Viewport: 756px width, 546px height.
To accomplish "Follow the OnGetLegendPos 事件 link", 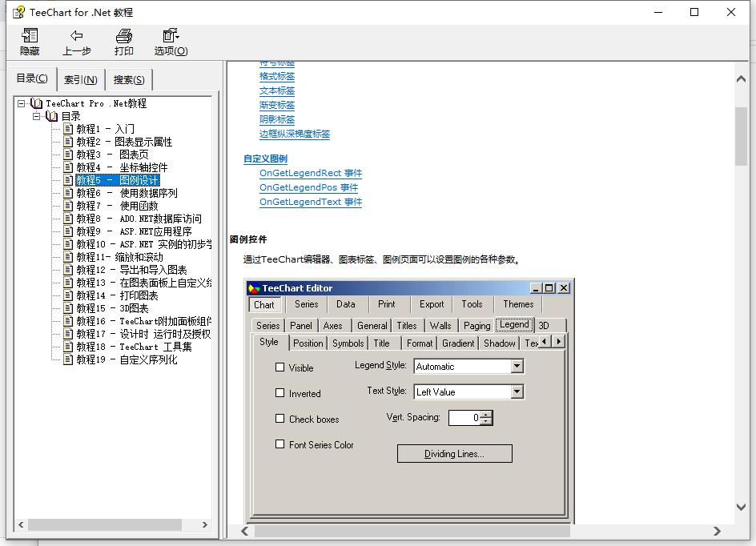I will tap(308, 187).
